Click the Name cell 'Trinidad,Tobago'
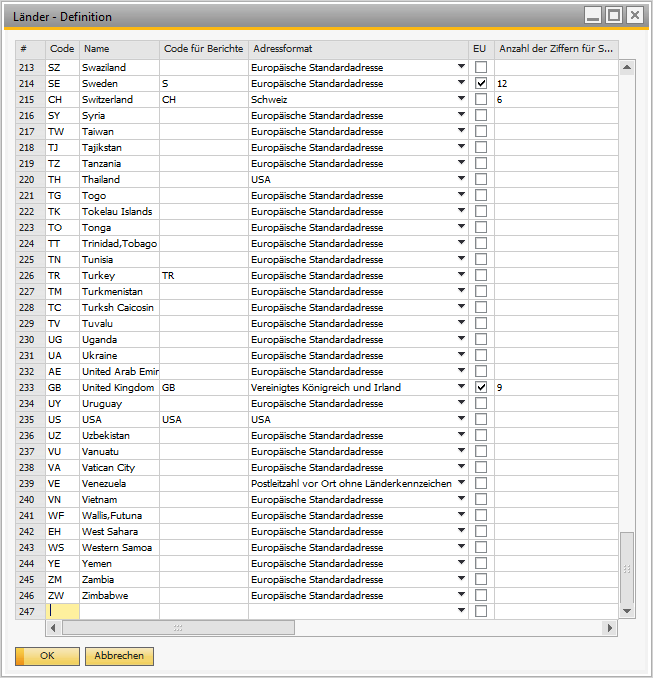The image size is (653, 678). tap(119, 243)
